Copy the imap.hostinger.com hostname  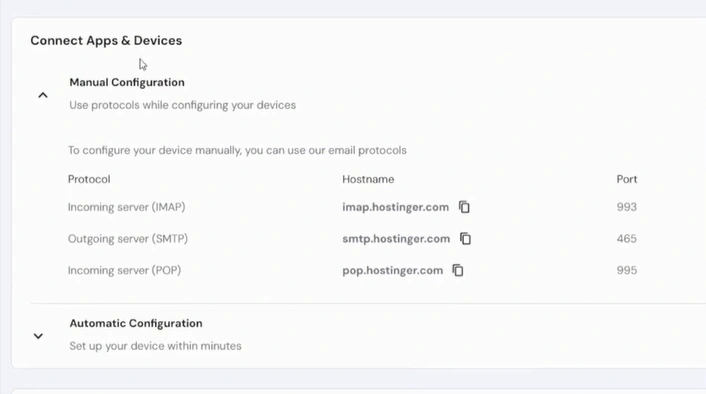tap(464, 207)
